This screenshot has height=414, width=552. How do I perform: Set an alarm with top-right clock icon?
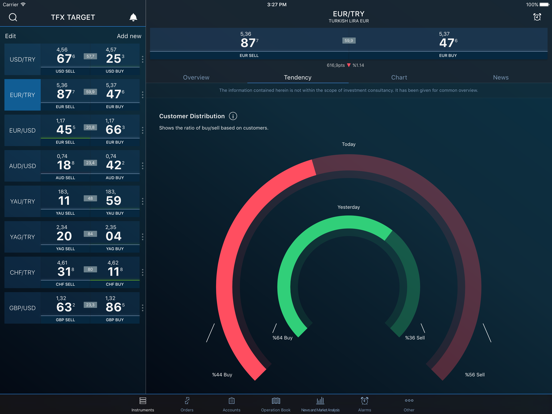[537, 17]
